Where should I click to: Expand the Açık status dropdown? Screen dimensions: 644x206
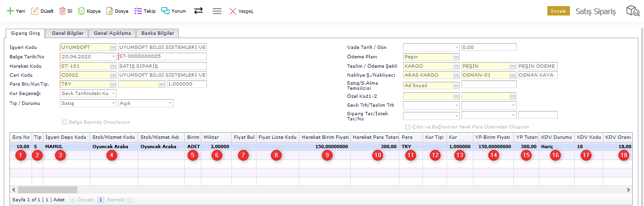pyautogui.click(x=170, y=103)
